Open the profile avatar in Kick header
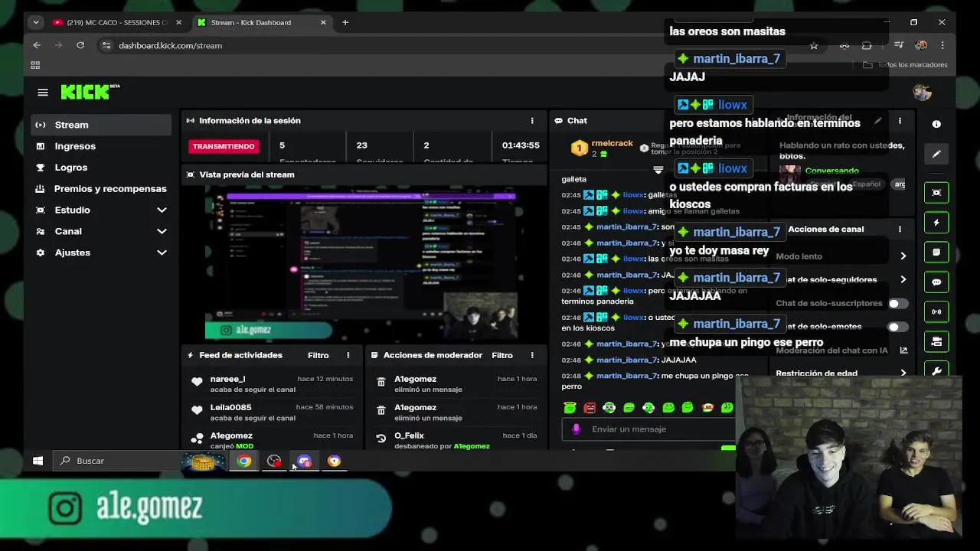The width and height of the screenshot is (980, 551). (x=922, y=92)
